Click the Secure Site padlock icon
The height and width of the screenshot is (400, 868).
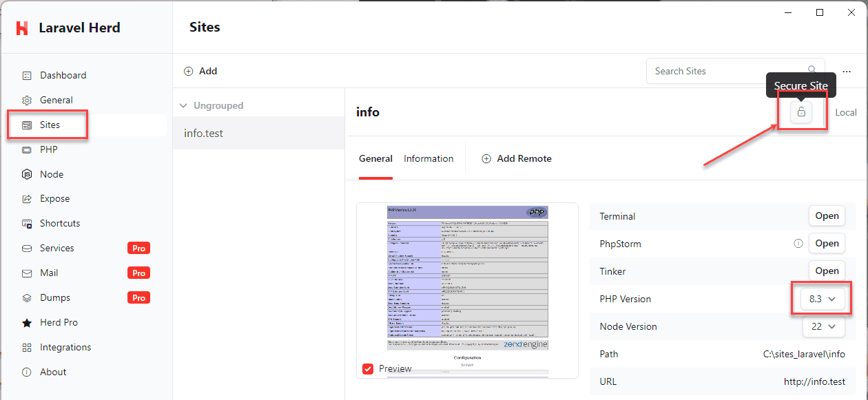(x=800, y=112)
